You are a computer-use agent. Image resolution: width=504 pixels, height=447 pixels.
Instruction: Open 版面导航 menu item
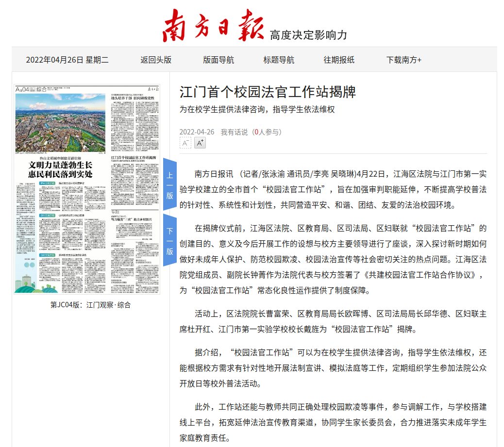coord(218,60)
